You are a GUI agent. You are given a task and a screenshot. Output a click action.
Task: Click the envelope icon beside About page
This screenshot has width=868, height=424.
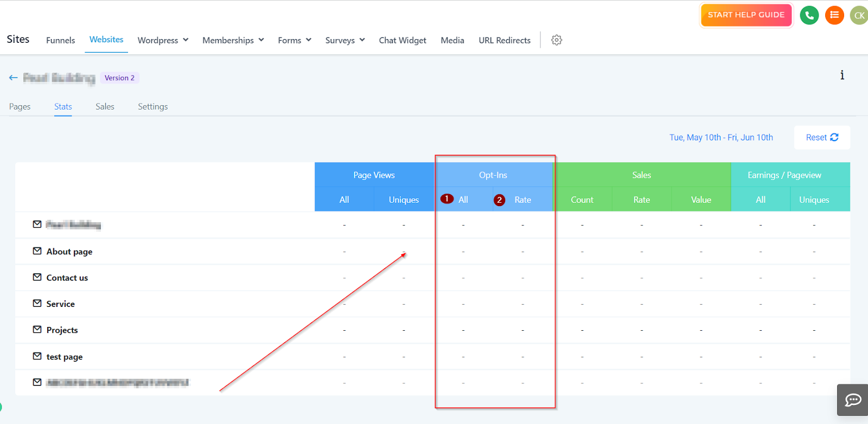coord(37,251)
